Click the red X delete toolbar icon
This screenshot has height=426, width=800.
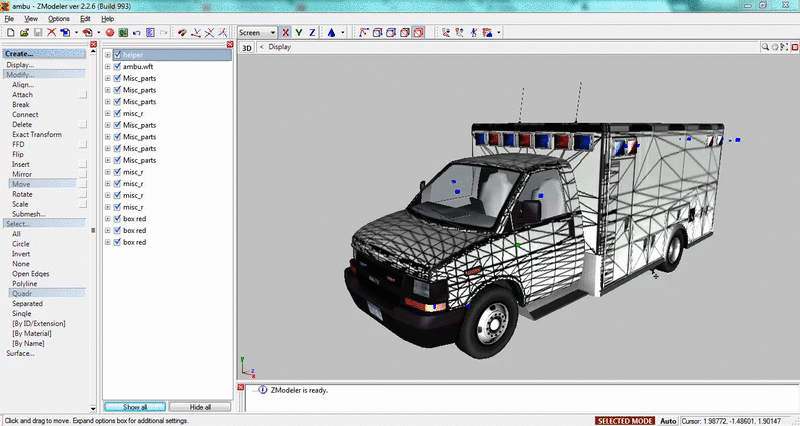pos(51,32)
